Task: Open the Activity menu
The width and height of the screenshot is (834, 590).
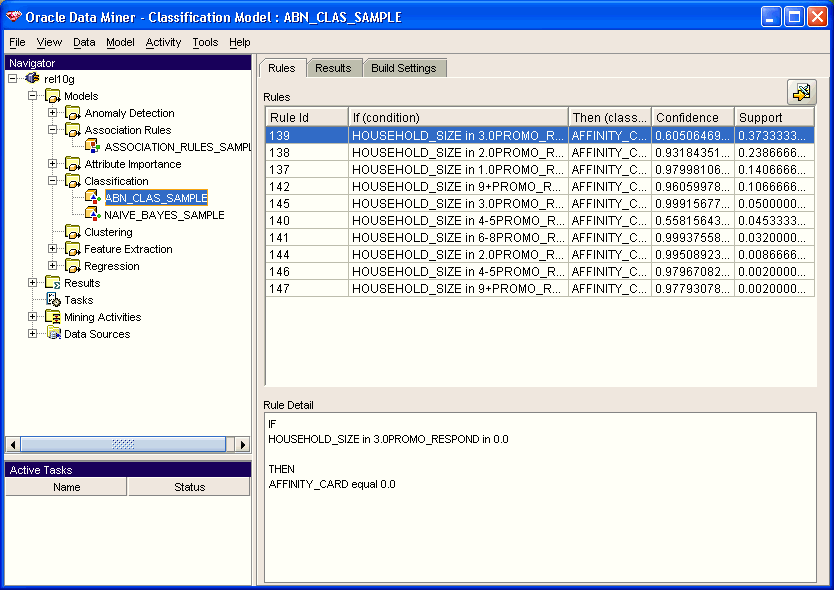Action: (x=163, y=42)
